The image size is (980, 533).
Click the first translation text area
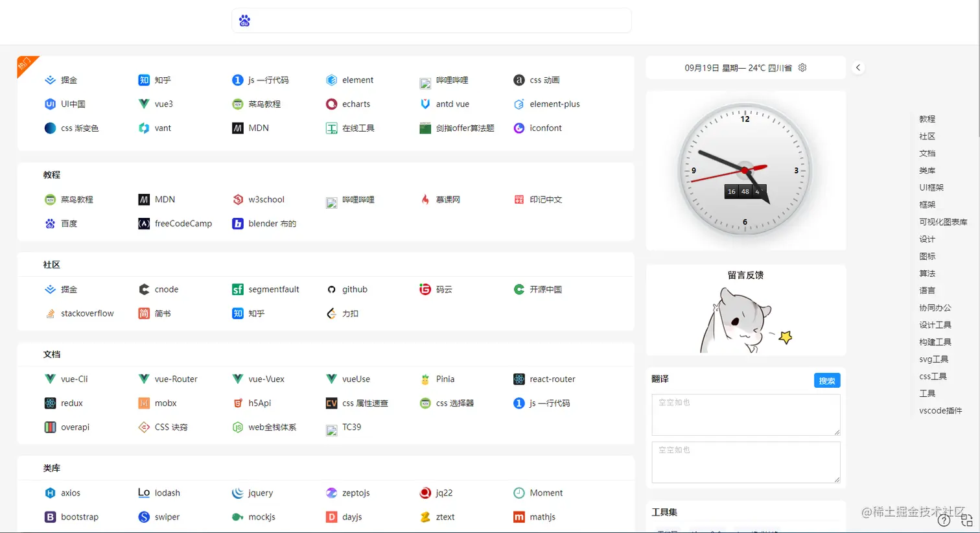tap(746, 415)
